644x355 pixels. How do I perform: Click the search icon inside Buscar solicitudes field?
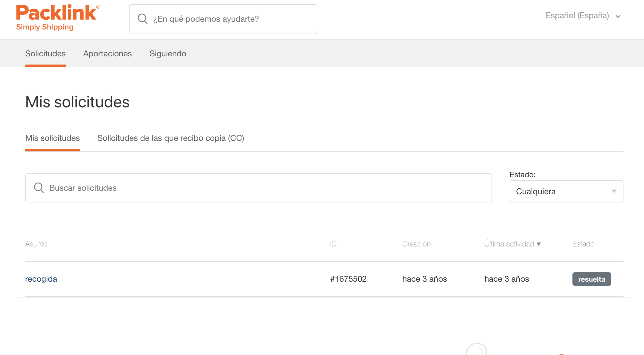[x=39, y=187]
